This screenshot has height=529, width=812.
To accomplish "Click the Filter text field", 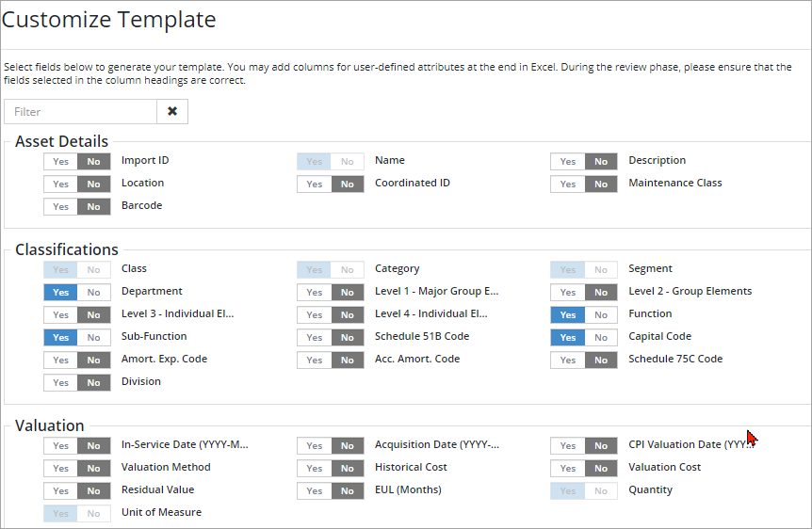I will click(81, 111).
